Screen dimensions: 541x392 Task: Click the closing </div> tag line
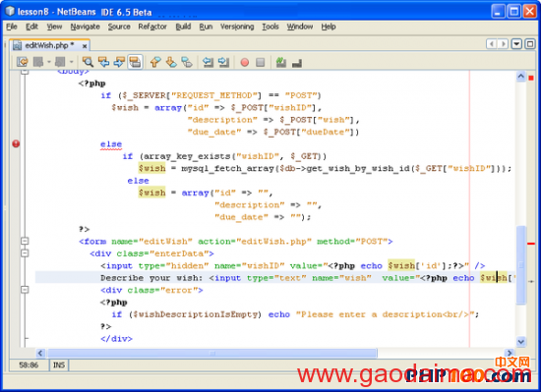[116, 339]
